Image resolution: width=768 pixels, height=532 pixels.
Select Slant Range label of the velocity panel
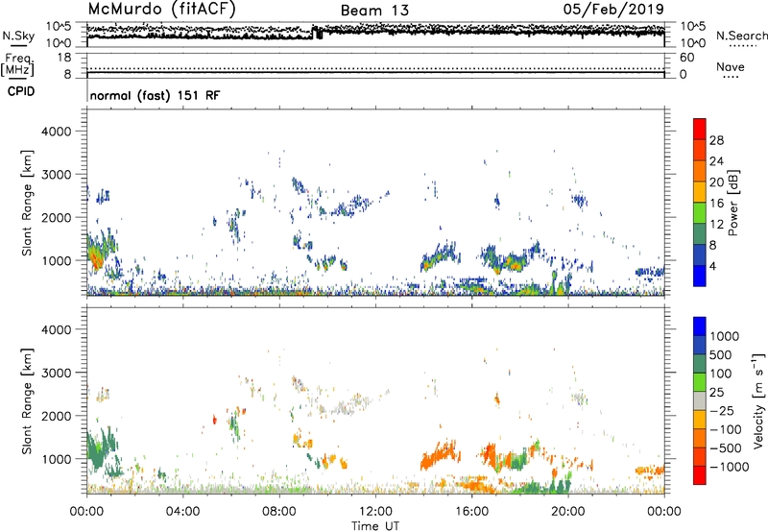click(x=27, y=400)
